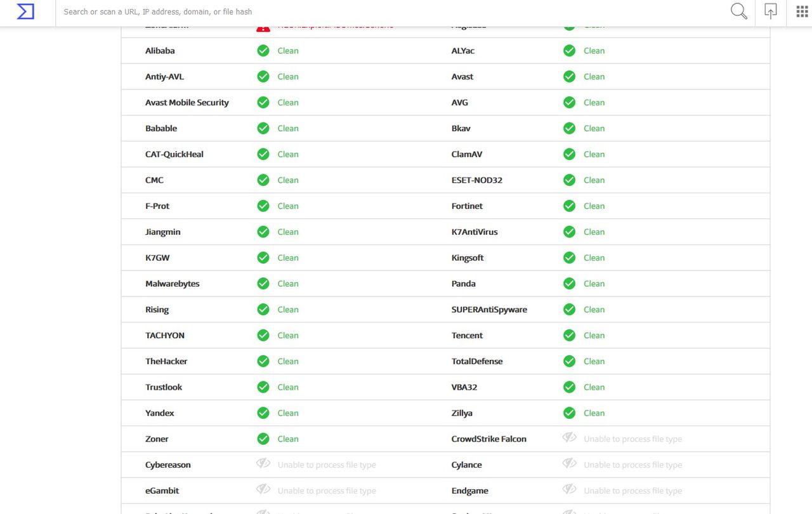
Task: Select the SUPERAntiSpyware engine label
Action: pyautogui.click(x=489, y=310)
